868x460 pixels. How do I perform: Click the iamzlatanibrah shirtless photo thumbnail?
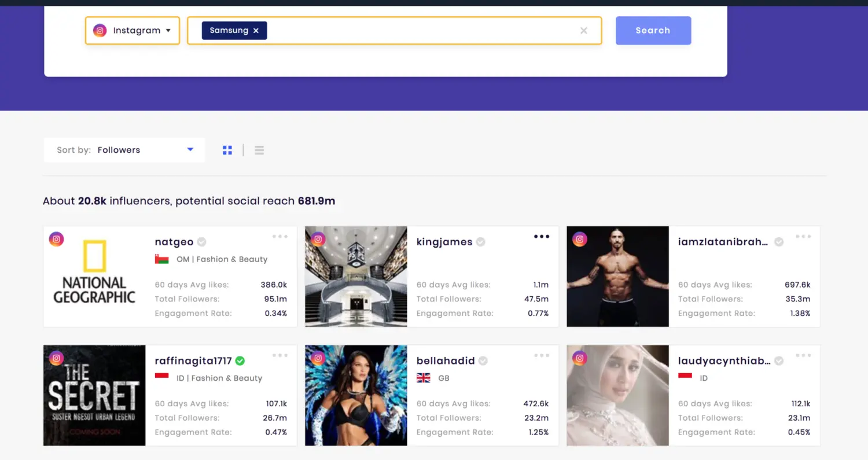tap(617, 277)
